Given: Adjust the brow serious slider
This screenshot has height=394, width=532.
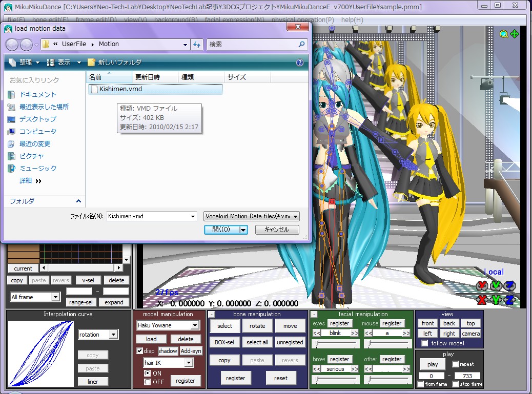Looking at the screenshot, I should [336, 380].
